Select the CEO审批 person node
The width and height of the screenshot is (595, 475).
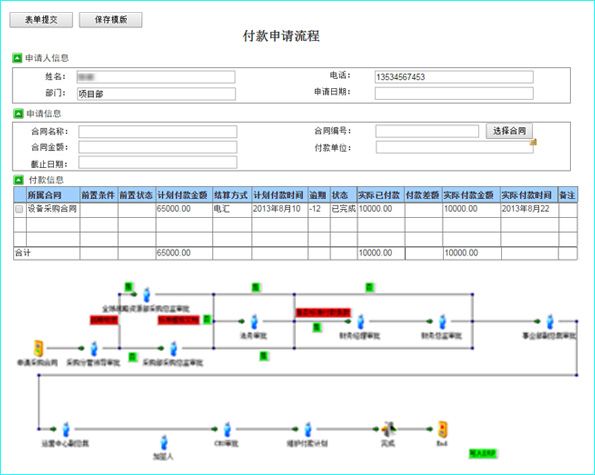(227, 429)
